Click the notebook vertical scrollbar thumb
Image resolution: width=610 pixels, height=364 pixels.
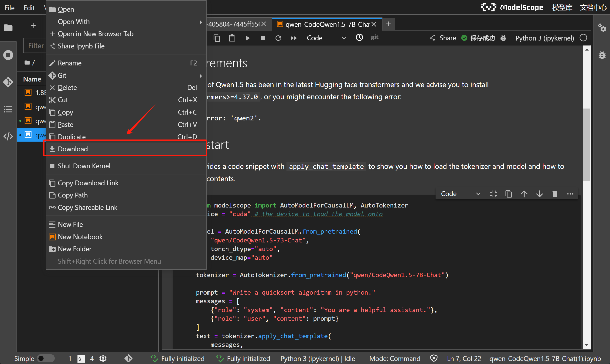click(586, 145)
